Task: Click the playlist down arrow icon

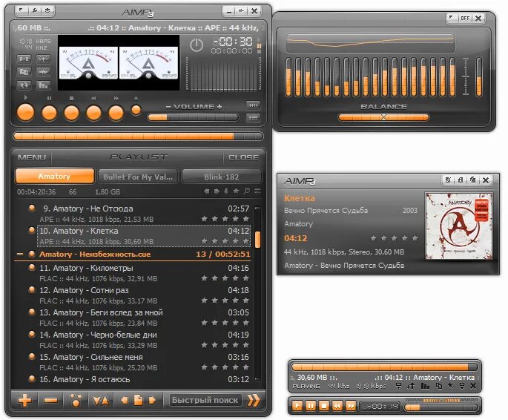Action: 226,191
